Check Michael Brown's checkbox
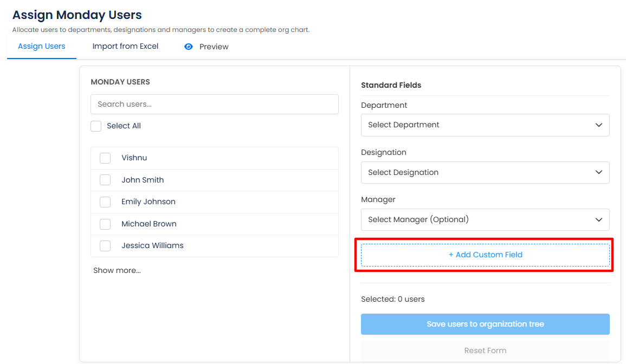626x364 pixels. pyautogui.click(x=105, y=224)
